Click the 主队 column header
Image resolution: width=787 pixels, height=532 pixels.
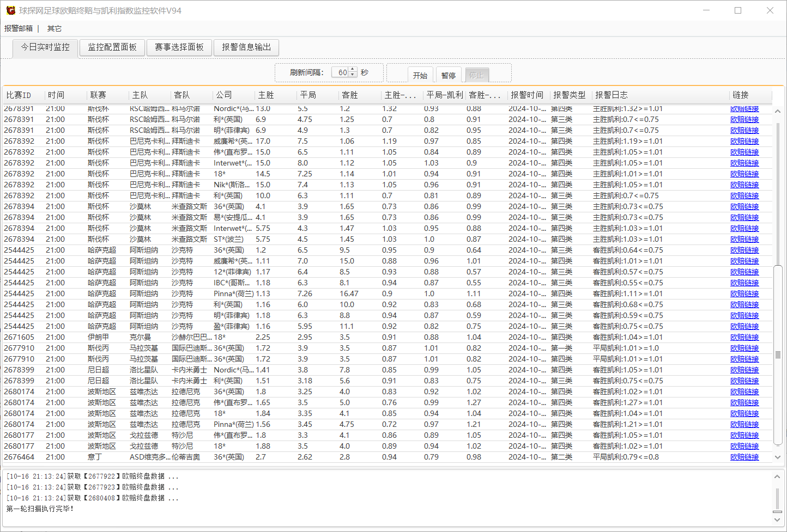[x=149, y=95]
